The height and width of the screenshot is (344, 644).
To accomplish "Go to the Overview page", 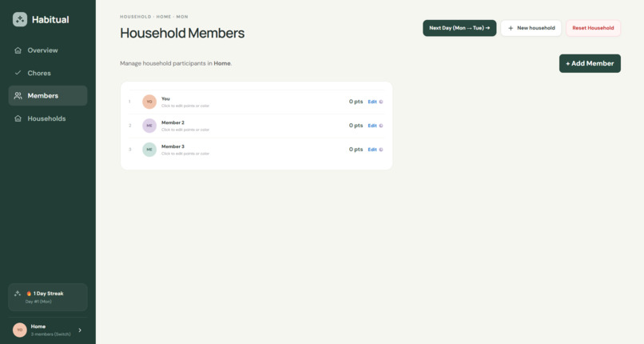I will (48, 50).
